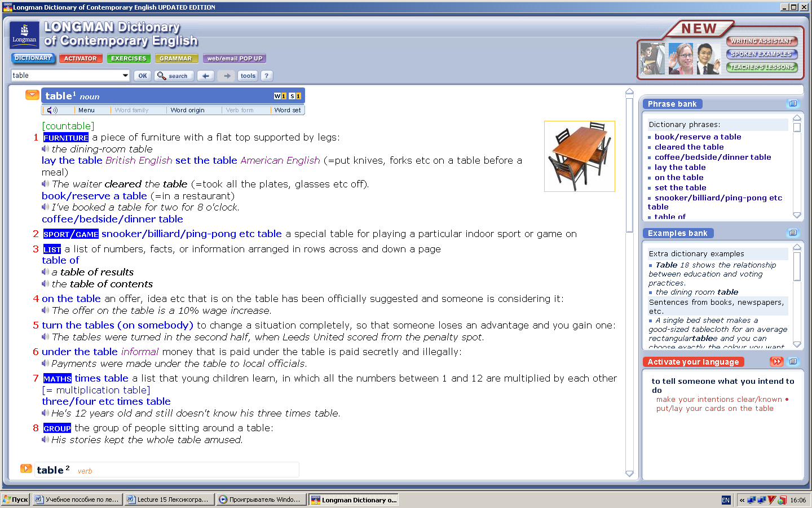Viewport: 812px width, 508px height.
Task: Expand the table verb entry
Action: pos(26,468)
